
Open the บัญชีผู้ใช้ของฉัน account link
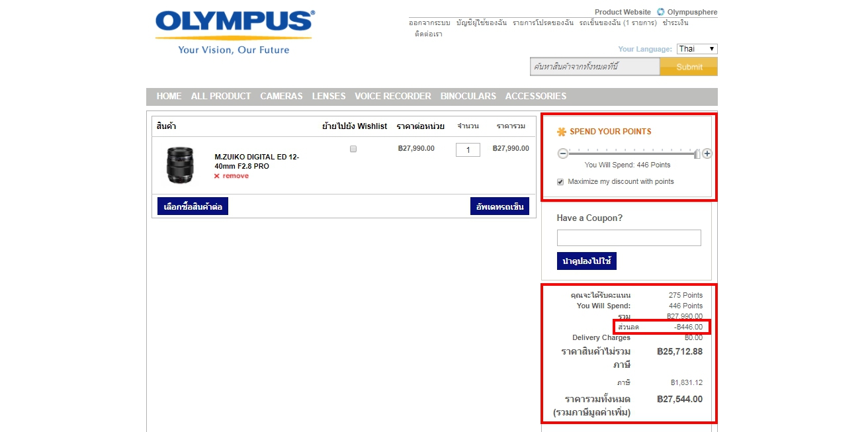coord(482,22)
